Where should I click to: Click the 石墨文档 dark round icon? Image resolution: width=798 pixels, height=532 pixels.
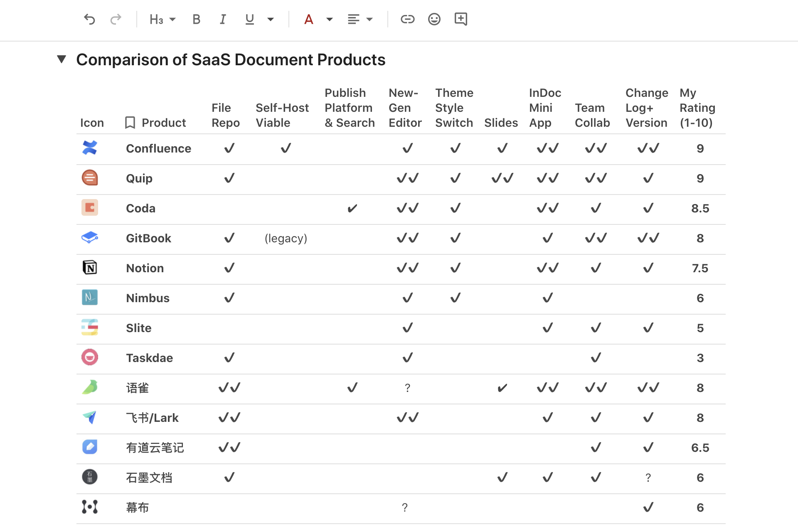(x=90, y=477)
